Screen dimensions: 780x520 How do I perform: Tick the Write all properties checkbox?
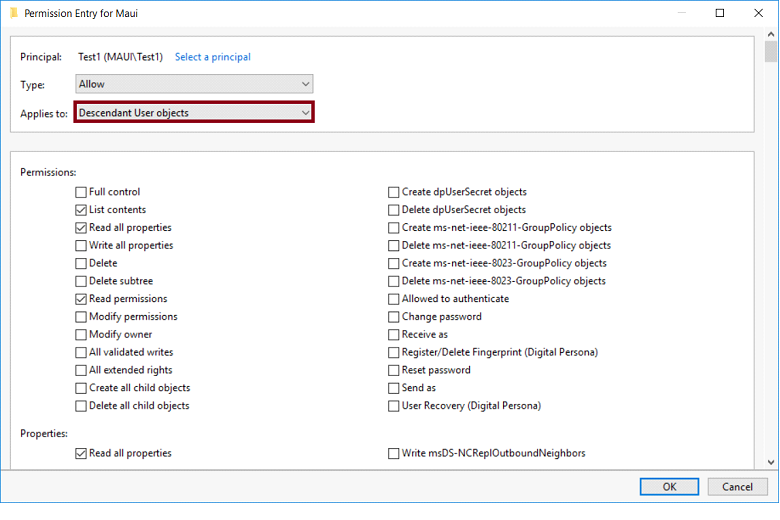[81, 246]
